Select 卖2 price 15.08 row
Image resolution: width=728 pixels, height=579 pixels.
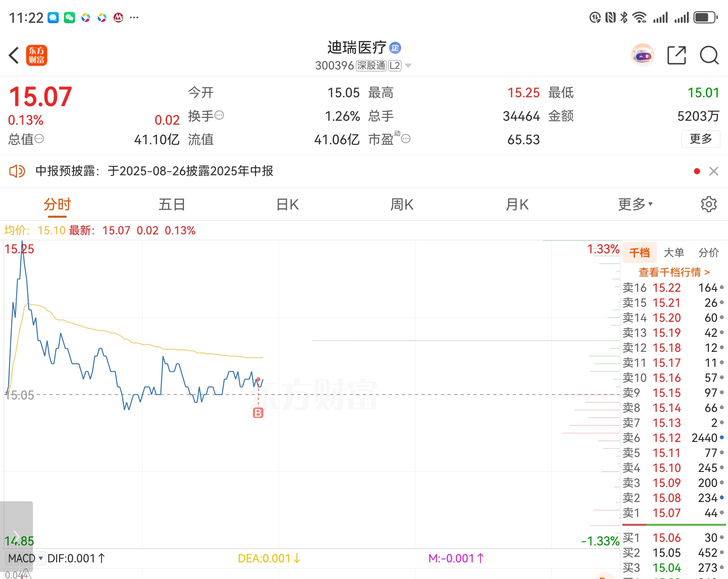pos(673,498)
